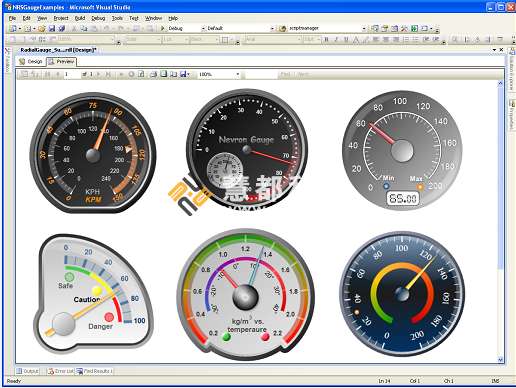Expand the 100% zoom dropdown
516x388 pixels.
point(238,74)
